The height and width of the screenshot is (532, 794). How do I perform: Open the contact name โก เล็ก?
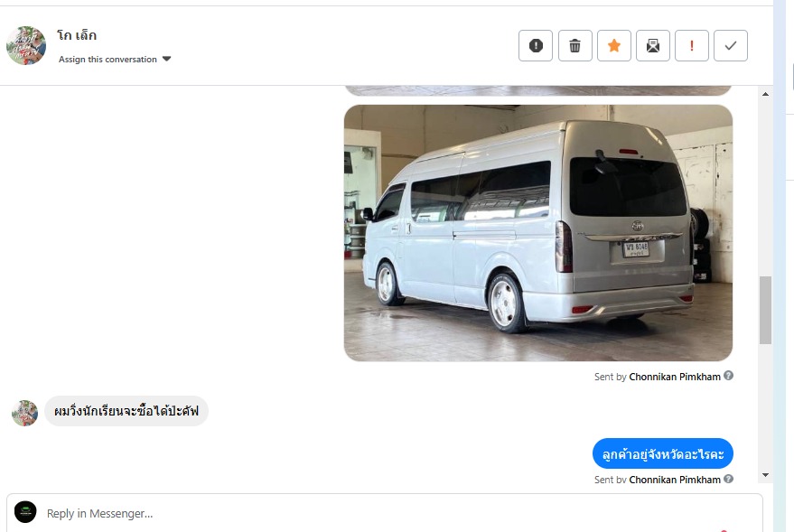tap(77, 35)
